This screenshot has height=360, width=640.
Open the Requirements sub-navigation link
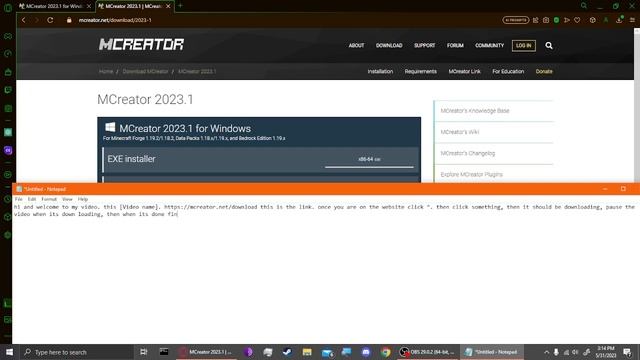pyautogui.click(x=420, y=71)
